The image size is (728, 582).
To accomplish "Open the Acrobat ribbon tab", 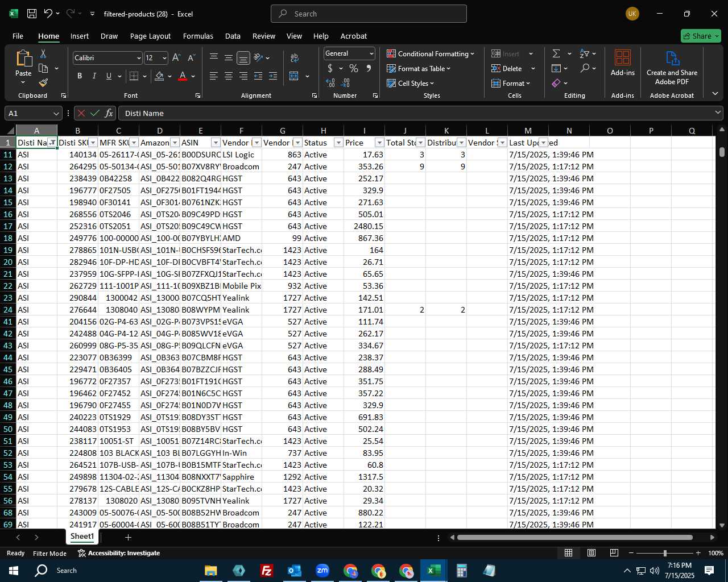I will click(354, 36).
